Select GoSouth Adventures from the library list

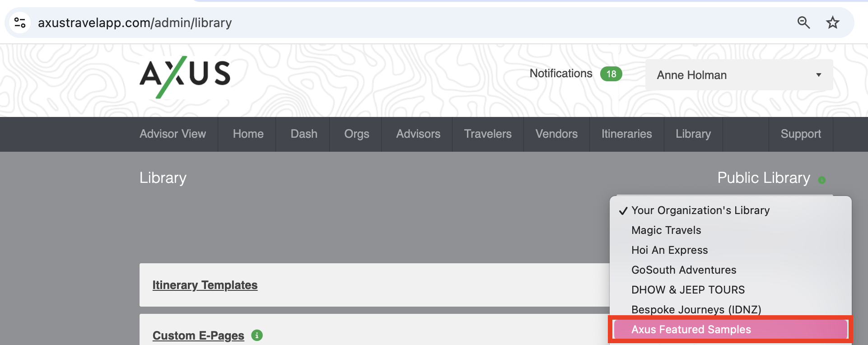[730, 270]
